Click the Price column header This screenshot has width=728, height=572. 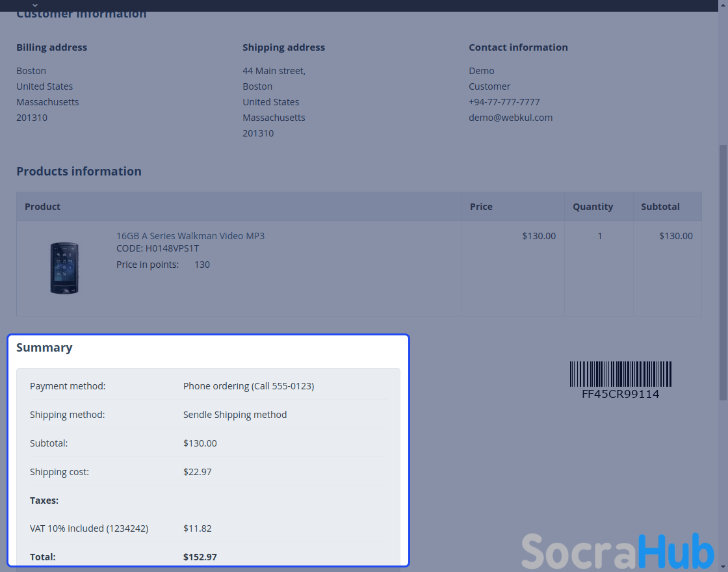click(x=481, y=207)
